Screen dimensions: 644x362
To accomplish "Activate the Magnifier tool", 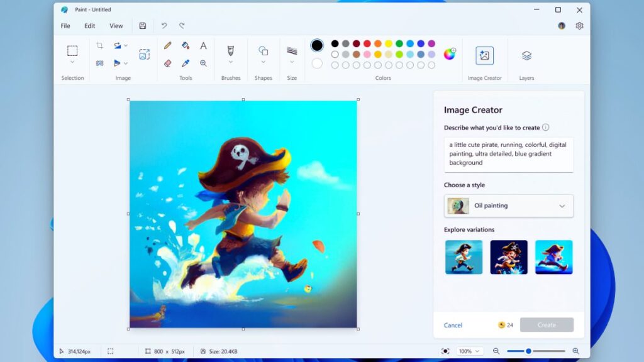I will (x=203, y=63).
